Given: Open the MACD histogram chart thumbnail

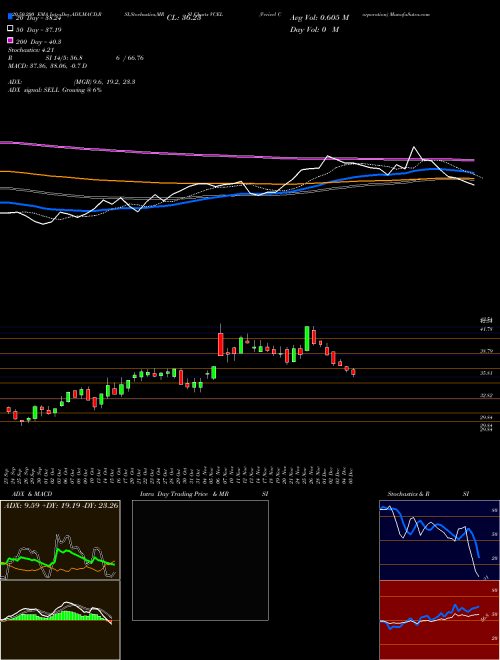Looking at the screenshot, I should pyautogui.click(x=60, y=620).
